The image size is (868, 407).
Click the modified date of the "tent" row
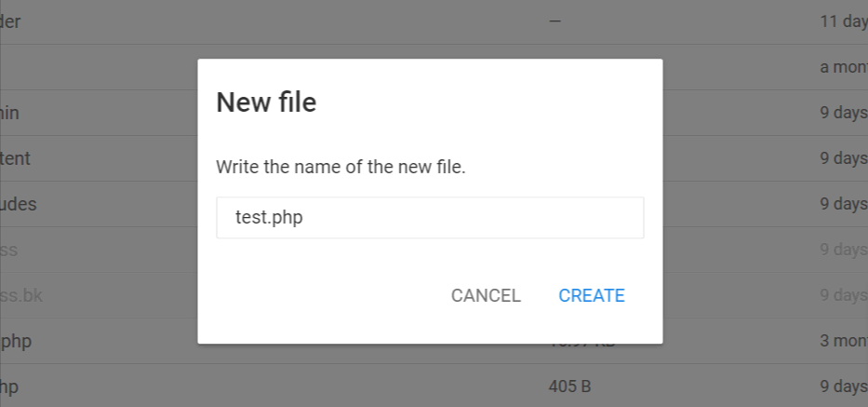pos(843,158)
